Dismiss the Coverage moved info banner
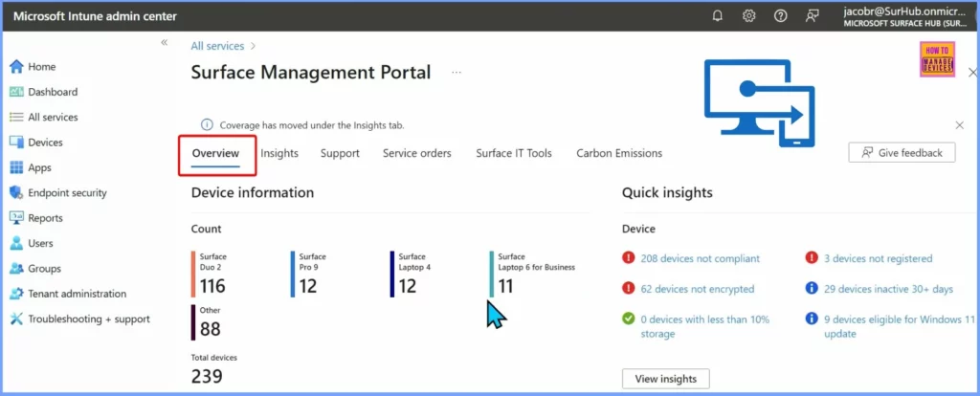 coord(959,125)
